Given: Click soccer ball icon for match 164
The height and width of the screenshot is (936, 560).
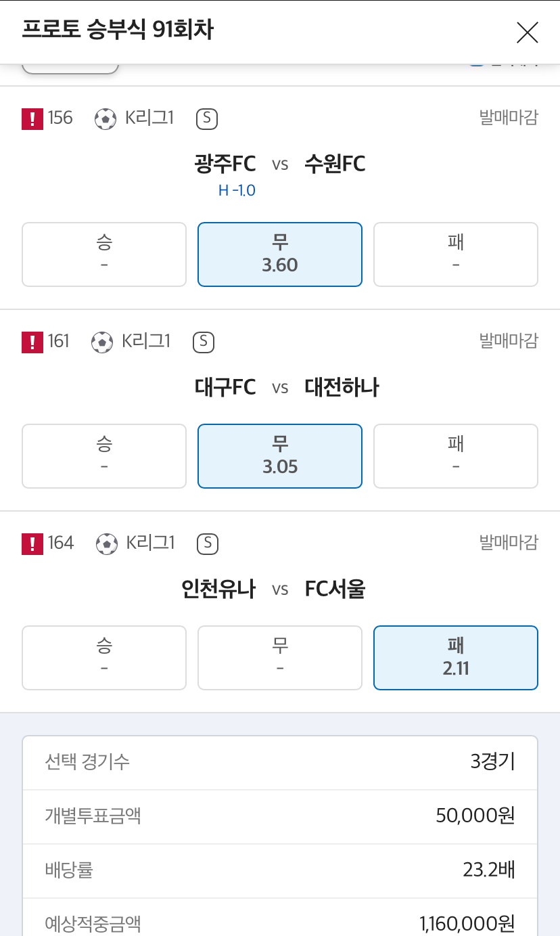Looking at the screenshot, I should click(x=106, y=543).
